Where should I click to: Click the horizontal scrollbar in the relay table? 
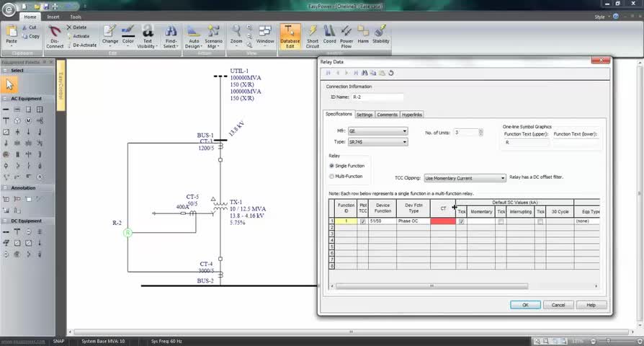tap(431, 286)
